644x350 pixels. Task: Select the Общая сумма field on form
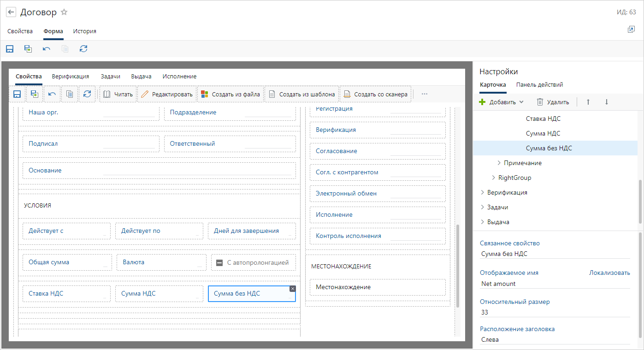(67, 262)
